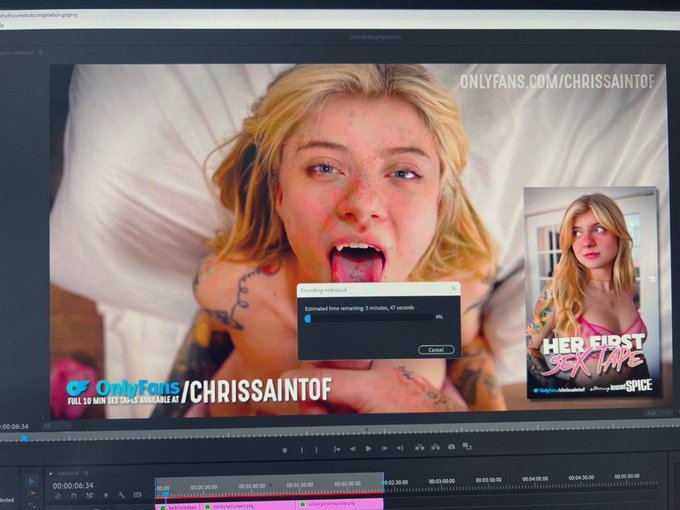The height and width of the screenshot is (510, 680).
Task: Click the Comparison View icon
Action: 467,446
